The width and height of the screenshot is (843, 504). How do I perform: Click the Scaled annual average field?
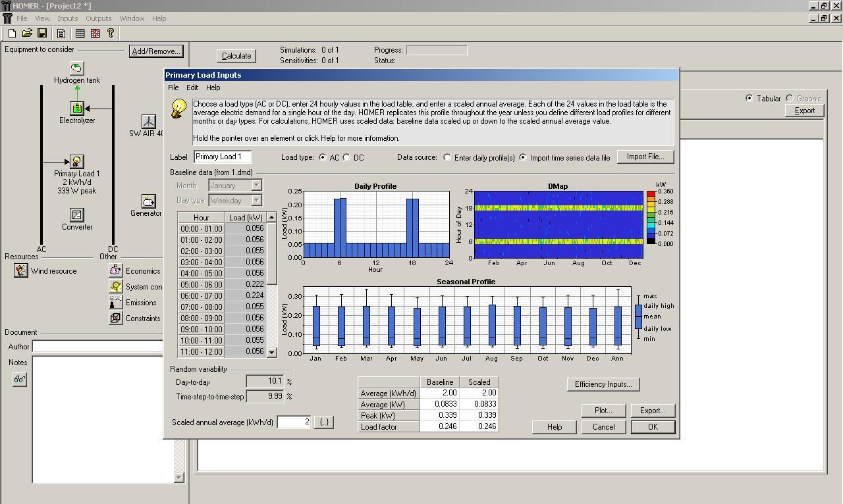coord(294,422)
